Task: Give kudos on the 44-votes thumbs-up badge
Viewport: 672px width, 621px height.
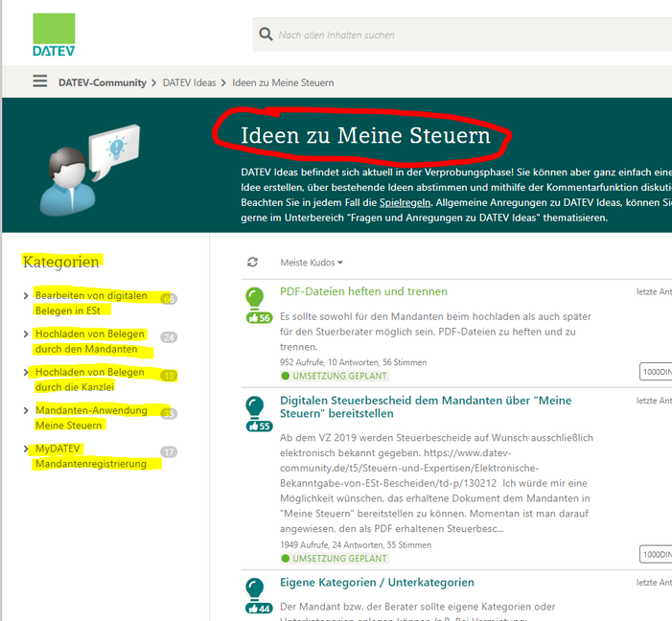Action: (259, 609)
